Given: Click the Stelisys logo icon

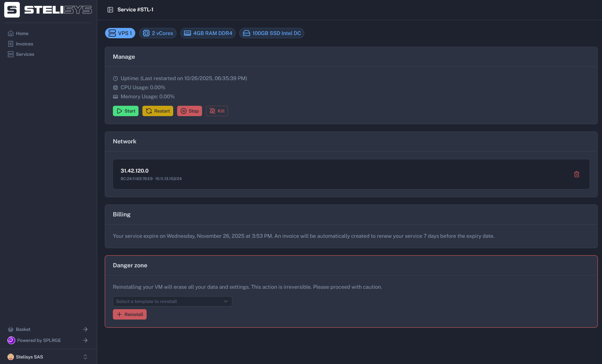Looking at the screenshot, I should [x=12, y=10].
